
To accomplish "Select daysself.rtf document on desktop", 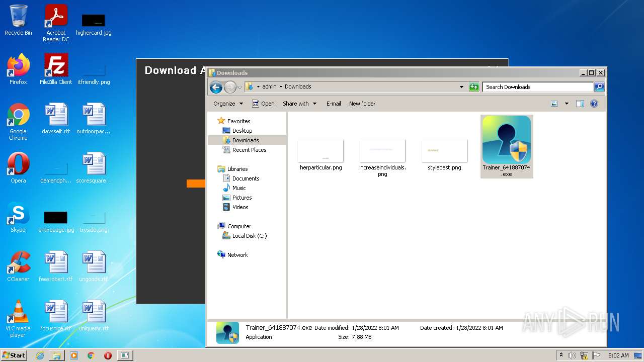I will click(56, 119).
